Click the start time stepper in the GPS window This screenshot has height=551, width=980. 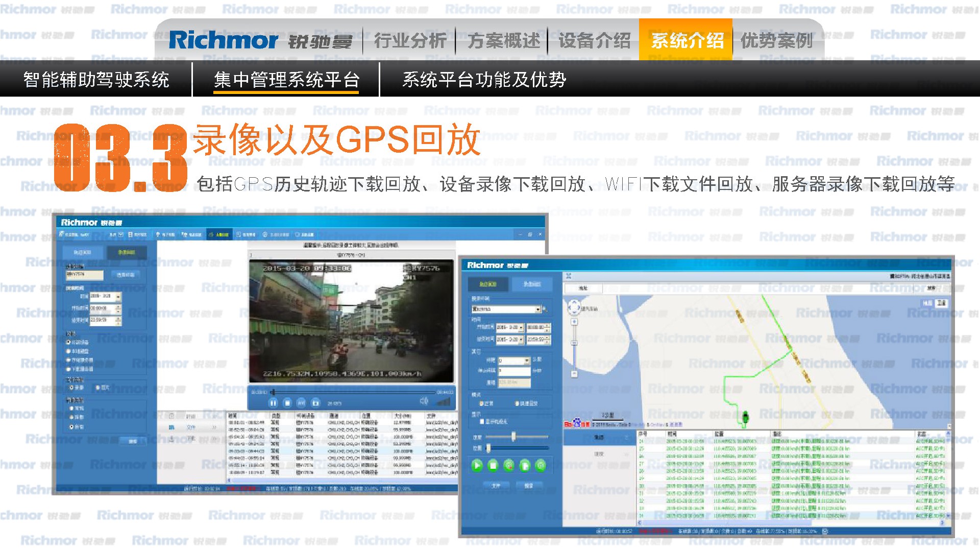[548, 327]
